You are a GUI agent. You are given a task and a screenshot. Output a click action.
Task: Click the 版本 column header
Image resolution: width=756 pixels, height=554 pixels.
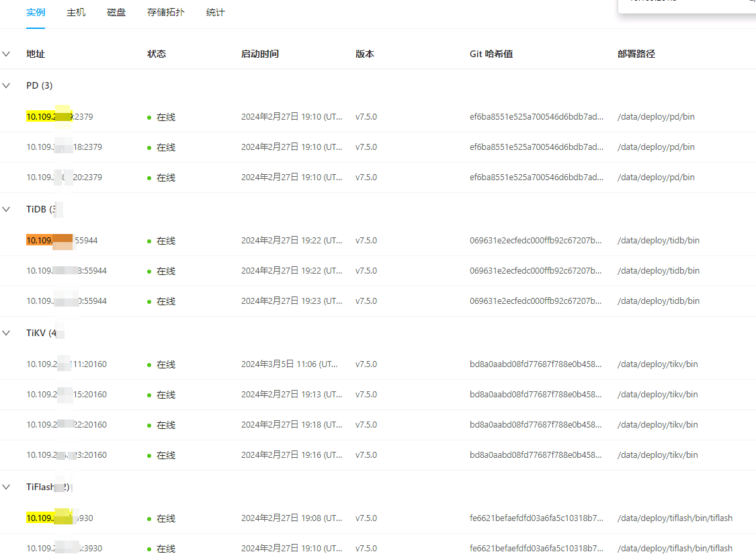click(x=365, y=54)
